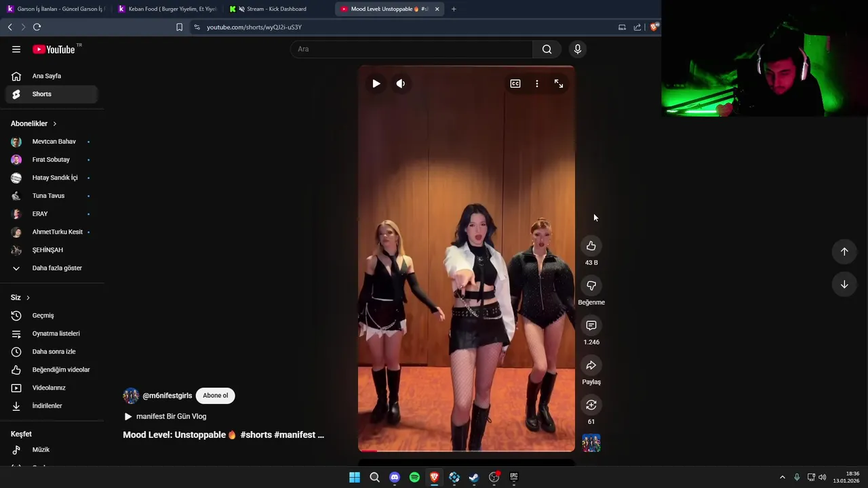Open Epic Games Launcher from taskbar

pos(514,477)
